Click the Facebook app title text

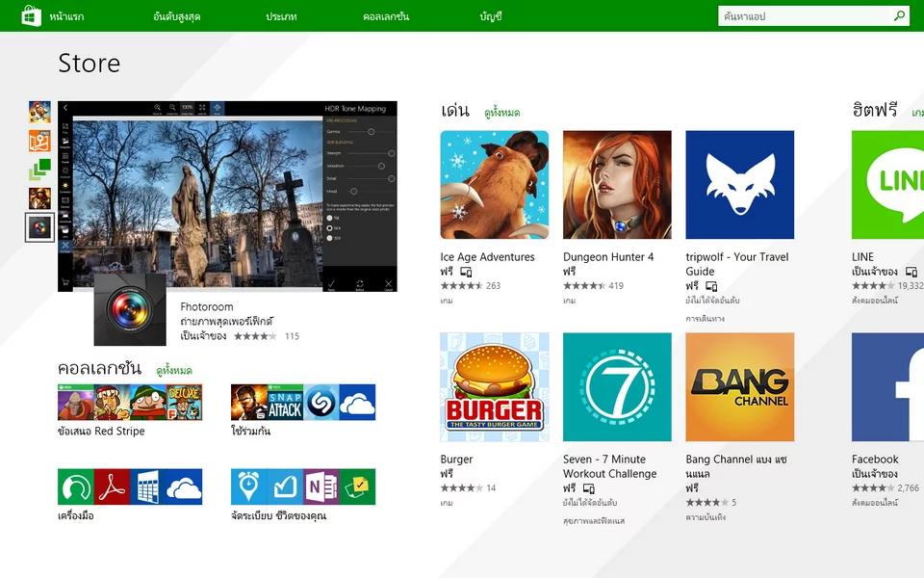[x=875, y=460]
